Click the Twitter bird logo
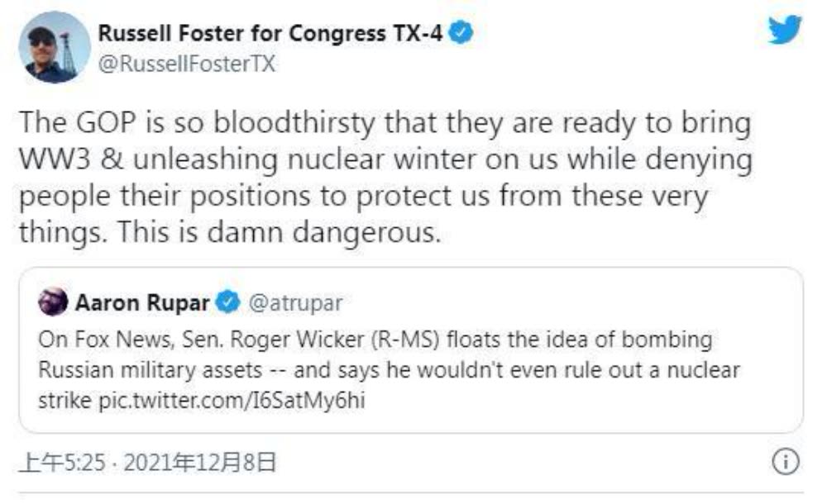 [784, 31]
